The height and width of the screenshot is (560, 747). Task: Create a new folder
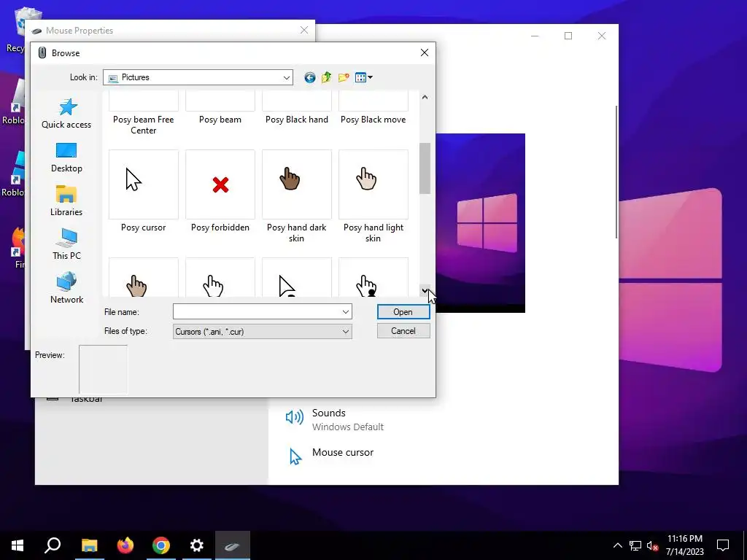pyautogui.click(x=344, y=77)
